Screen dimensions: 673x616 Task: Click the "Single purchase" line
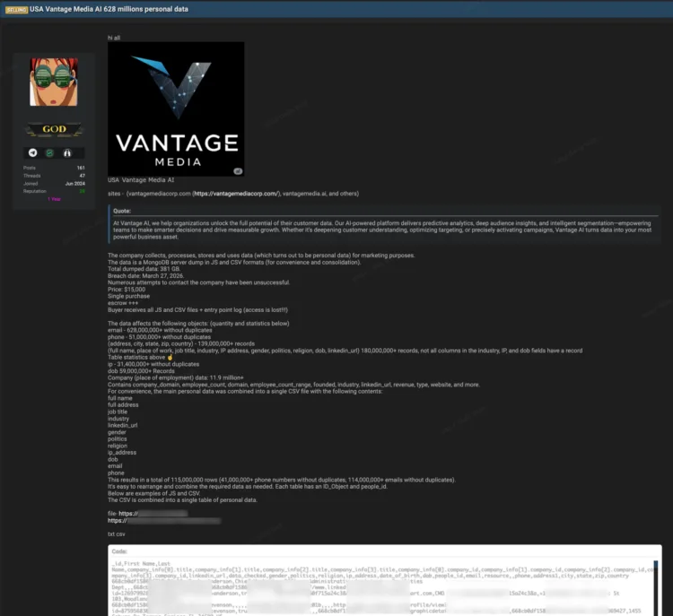pos(128,296)
